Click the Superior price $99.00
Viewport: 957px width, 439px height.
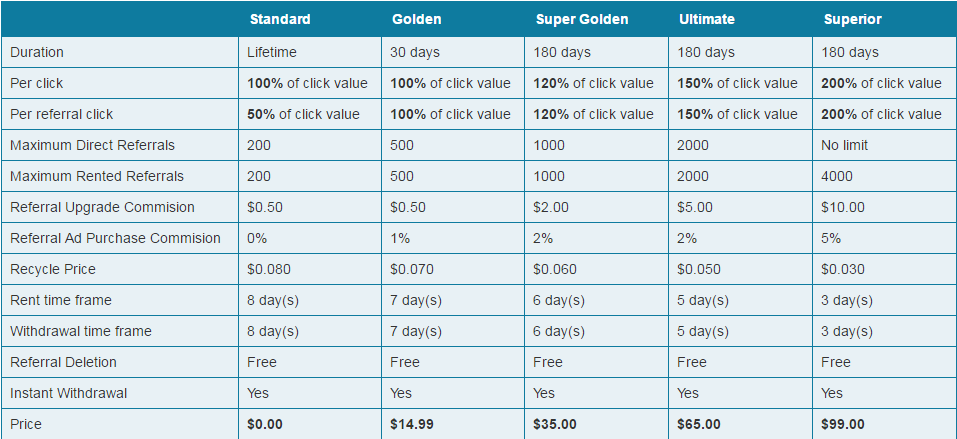tap(842, 424)
